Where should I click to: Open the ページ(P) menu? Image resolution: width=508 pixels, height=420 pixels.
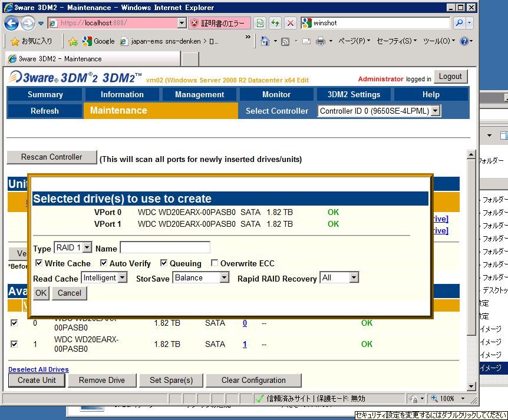click(354, 41)
